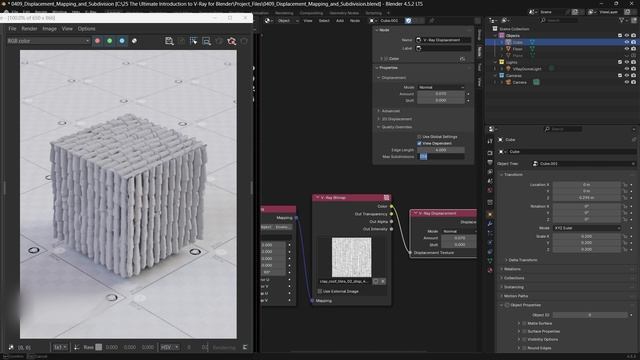Click the Cube.001 Object Tree field
The width and height of the screenshot is (640, 360).
(583, 164)
